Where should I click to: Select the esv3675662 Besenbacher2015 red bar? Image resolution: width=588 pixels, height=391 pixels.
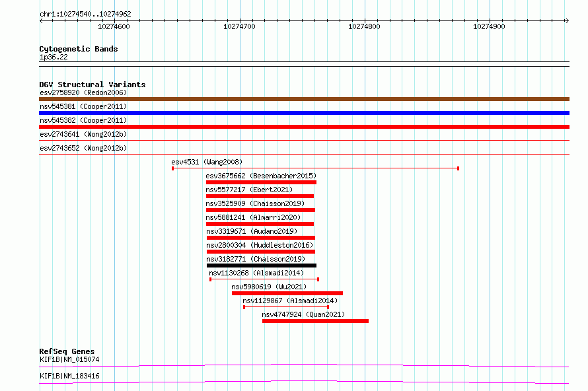coord(261,182)
